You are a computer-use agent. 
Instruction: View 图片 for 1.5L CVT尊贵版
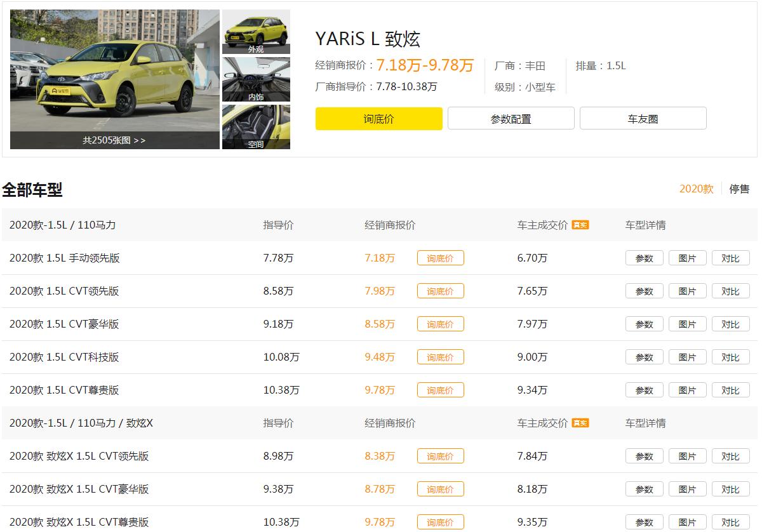pos(687,390)
